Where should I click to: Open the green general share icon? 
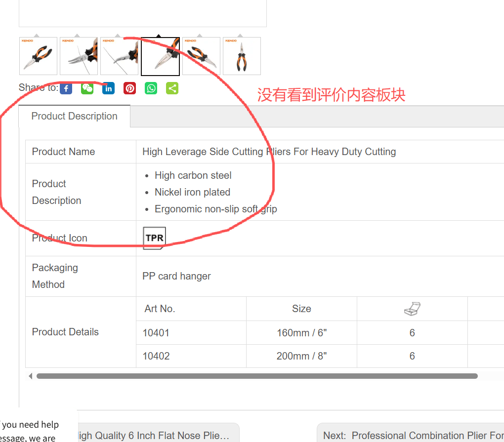172,88
